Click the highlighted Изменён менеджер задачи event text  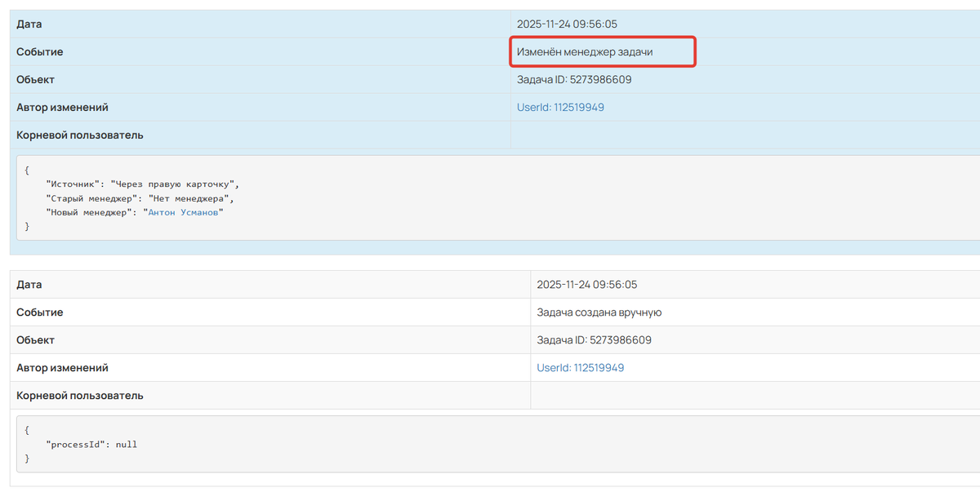(x=585, y=51)
